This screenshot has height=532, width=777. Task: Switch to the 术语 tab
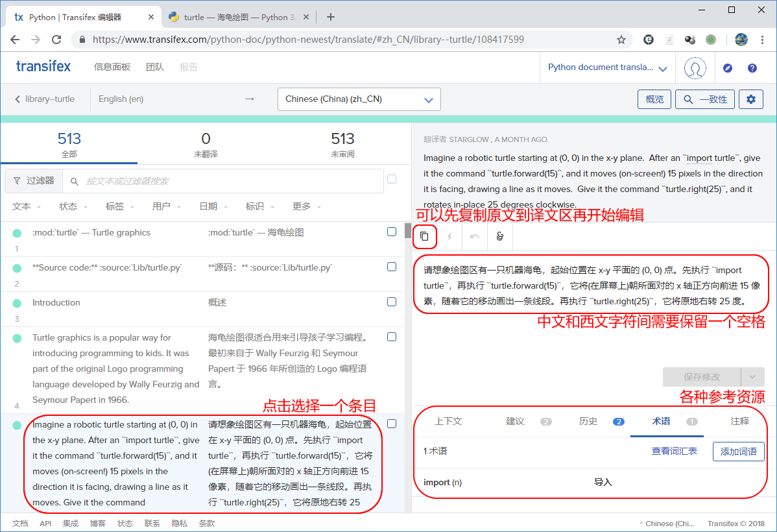coord(667,422)
